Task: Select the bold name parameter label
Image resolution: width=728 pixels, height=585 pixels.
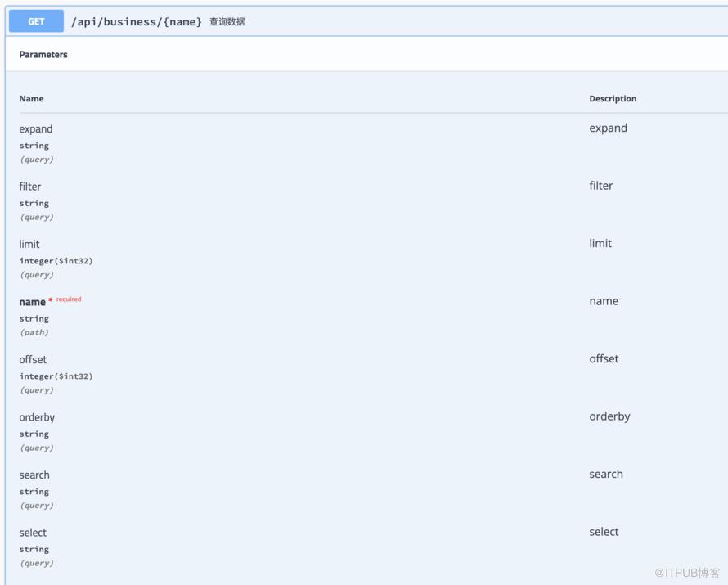Action: [x=33, y=302]
